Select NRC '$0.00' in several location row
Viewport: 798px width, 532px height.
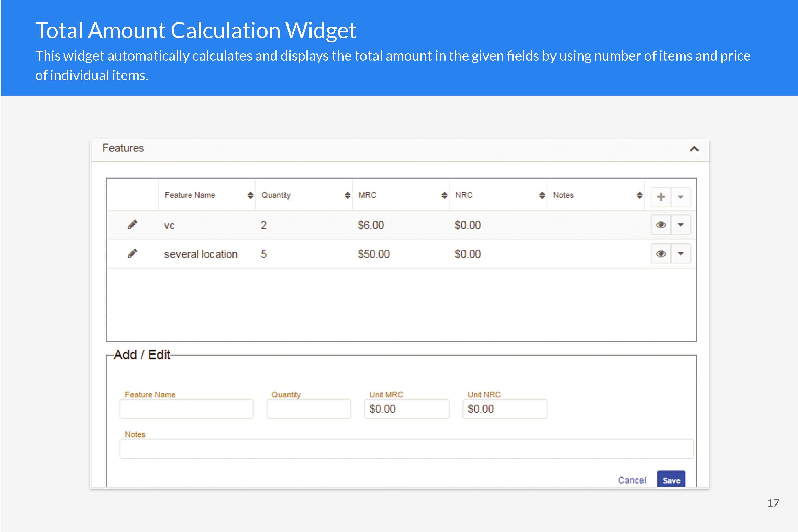coord(468,254)
